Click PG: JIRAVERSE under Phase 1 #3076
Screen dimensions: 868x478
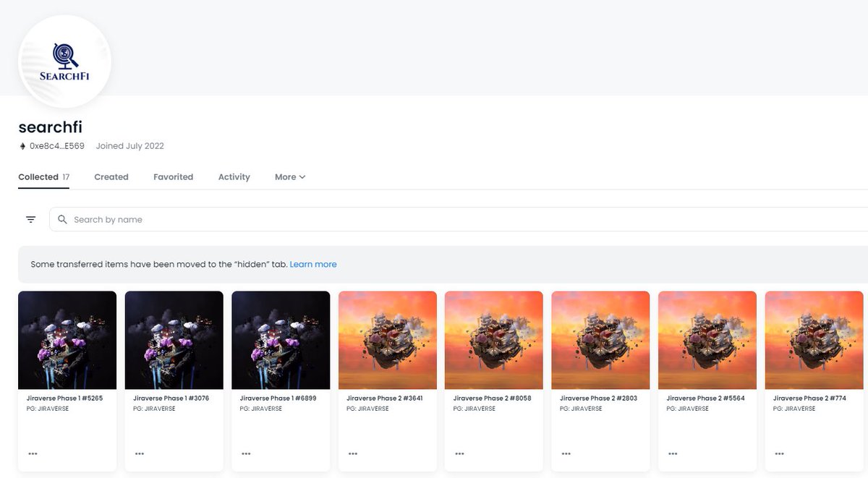click(x=153, y=409)
